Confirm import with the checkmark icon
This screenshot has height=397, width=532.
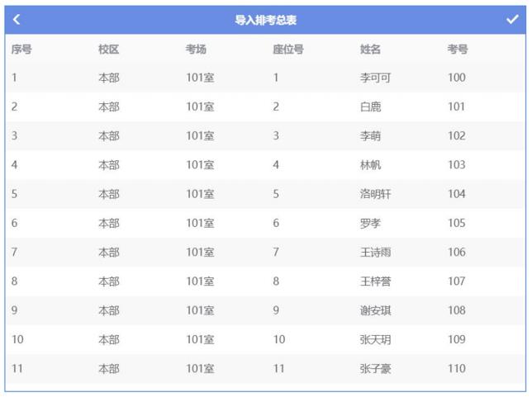512,20
